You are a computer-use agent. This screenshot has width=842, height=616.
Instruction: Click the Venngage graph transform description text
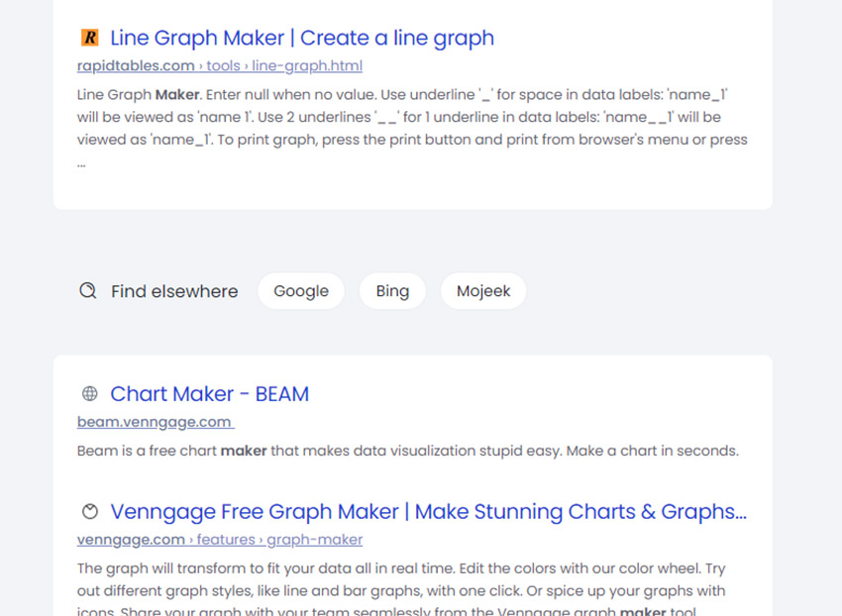(401, 589)
